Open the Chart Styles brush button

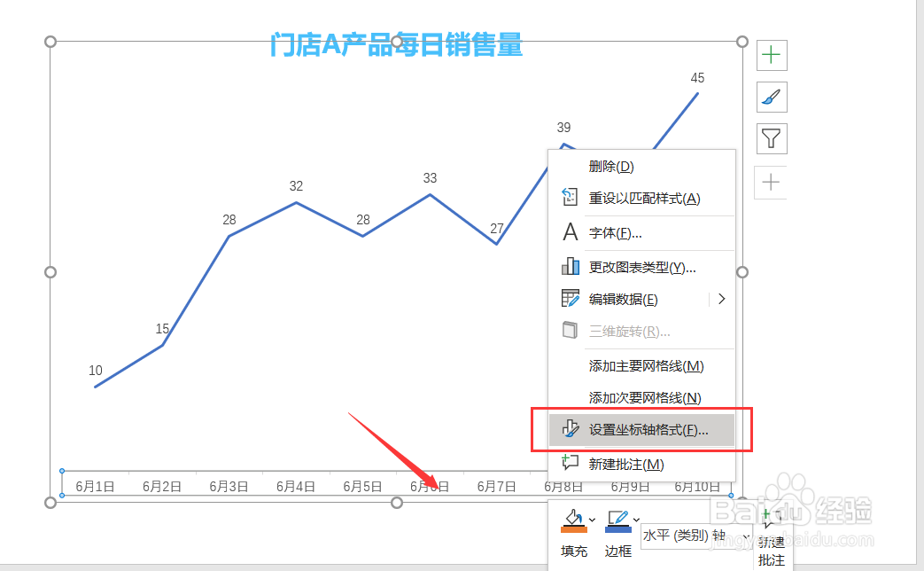(772, 97)
